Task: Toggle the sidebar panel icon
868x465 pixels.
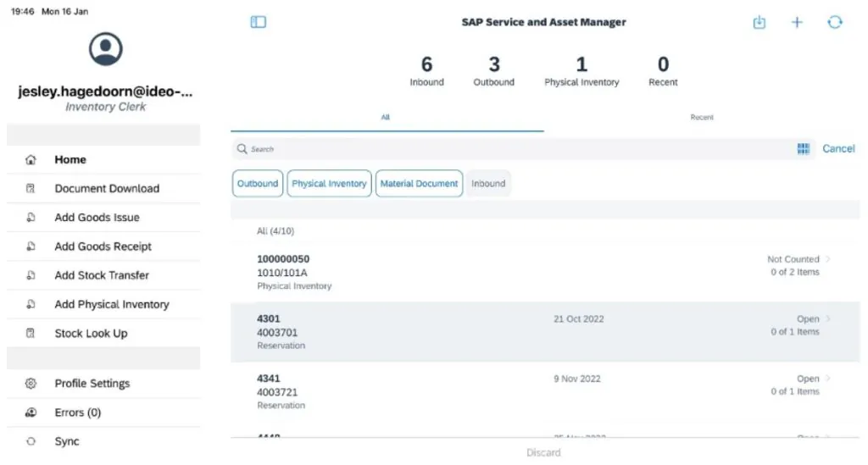Action: 258,22
